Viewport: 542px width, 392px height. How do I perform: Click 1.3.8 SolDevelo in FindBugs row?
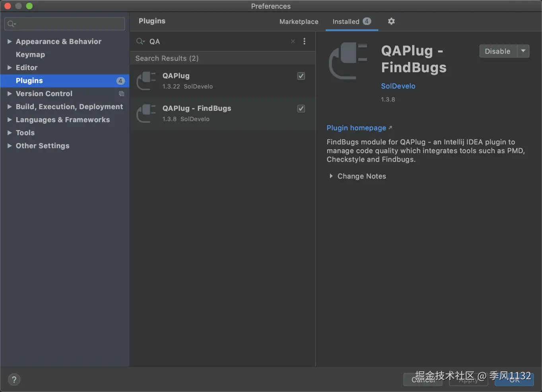click(x=186, y=119)
